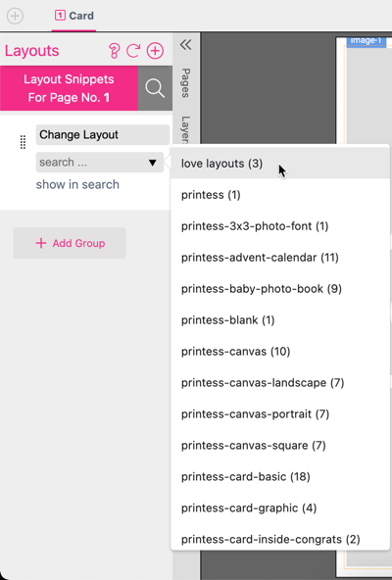Select the image-1 frame label on canvas

point(367,41)
